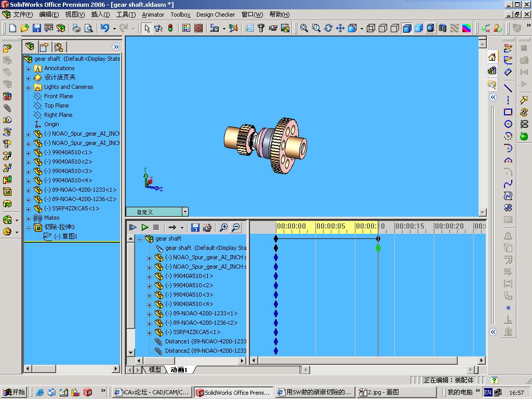Select sketch 草图1 in the tree
The image size is (532, 399).
pos(66,236)
